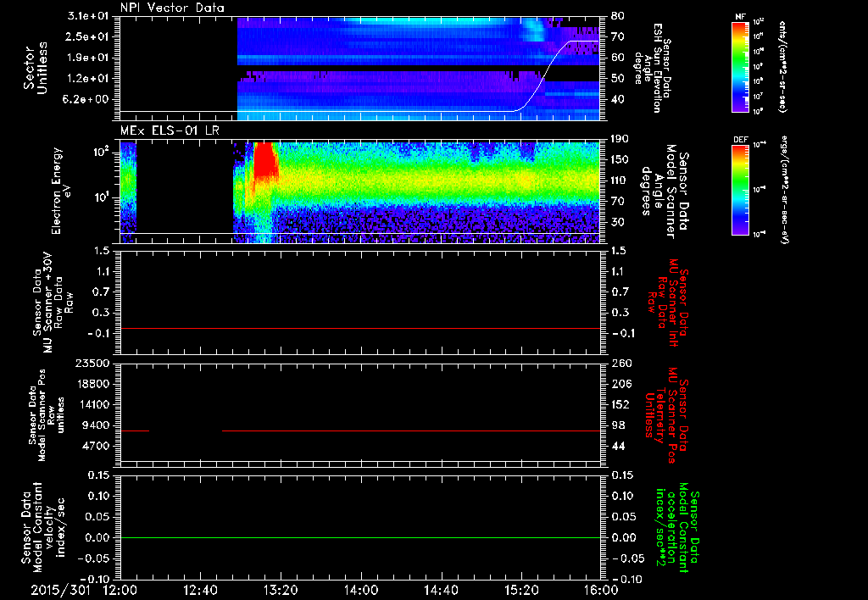868x600 pixels.
Task: Click the "cnts/(cm**2-sr-sec)" units label
Action: coord(782,66)
